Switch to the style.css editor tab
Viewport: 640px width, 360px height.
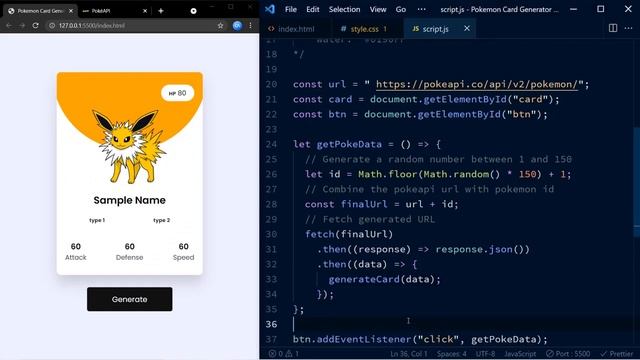[x=364, y=29]
